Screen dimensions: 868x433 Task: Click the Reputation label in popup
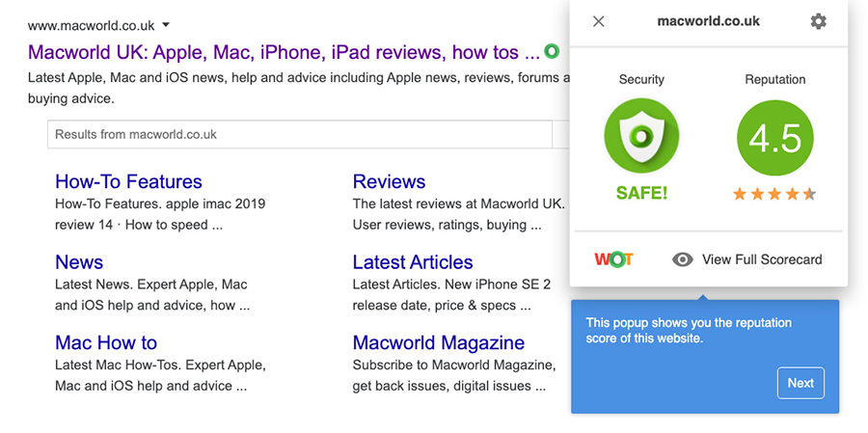pos(775,80)
